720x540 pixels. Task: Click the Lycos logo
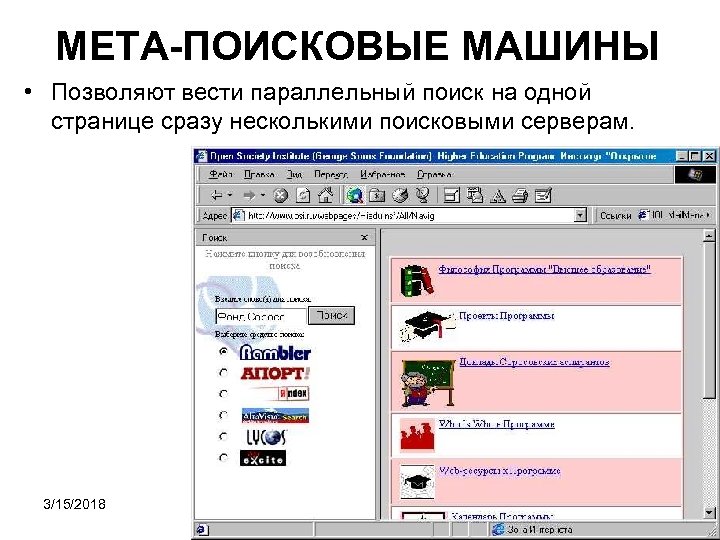(x=267, y=437)
